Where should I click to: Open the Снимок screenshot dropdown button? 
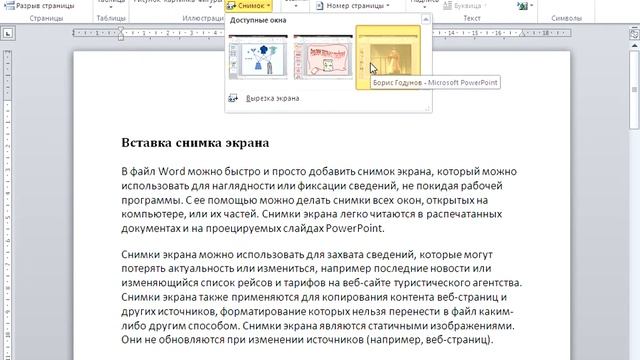point(249,6)
